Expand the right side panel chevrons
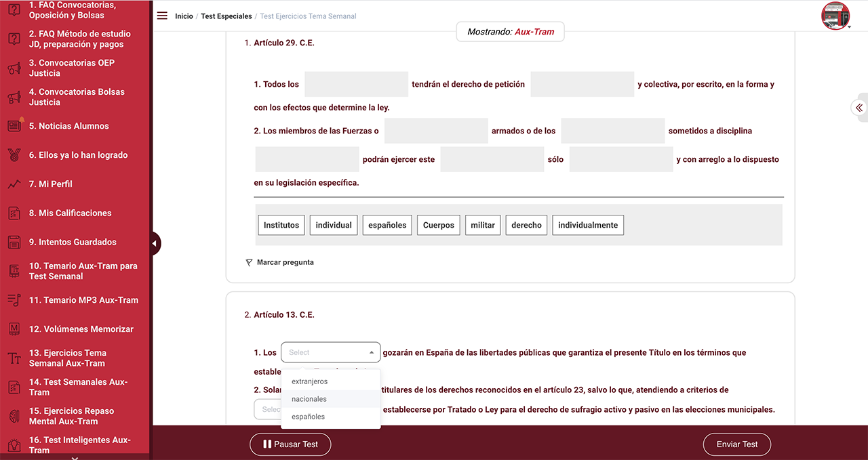Image resolution: width=868 pixels, height=460 pixels. coord(859,108)
